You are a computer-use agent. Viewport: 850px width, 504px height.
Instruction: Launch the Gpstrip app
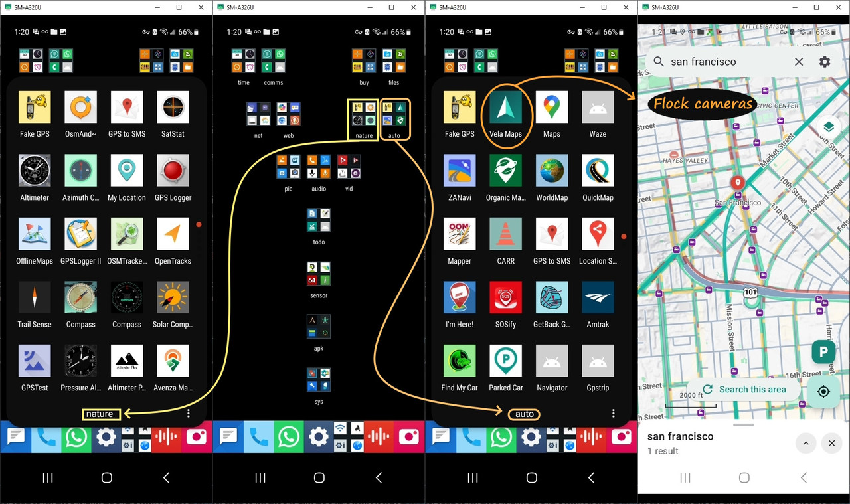coord(598,361)
